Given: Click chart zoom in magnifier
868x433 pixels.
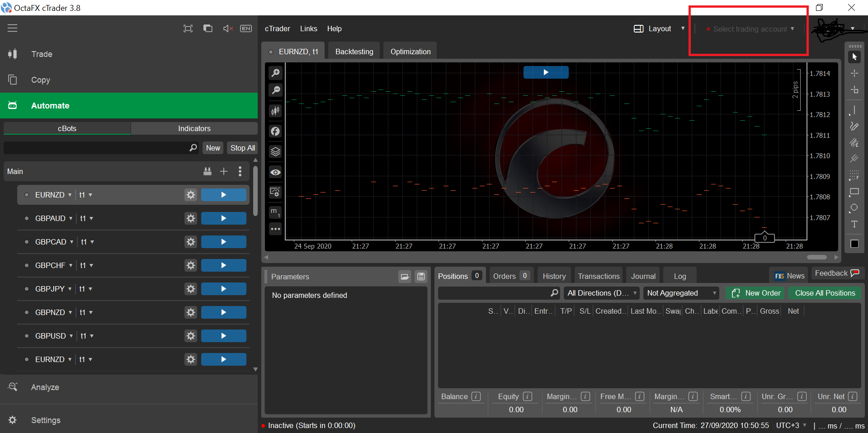Looking at the screenshot, I should pyautogui.click(x=275, y=73).
